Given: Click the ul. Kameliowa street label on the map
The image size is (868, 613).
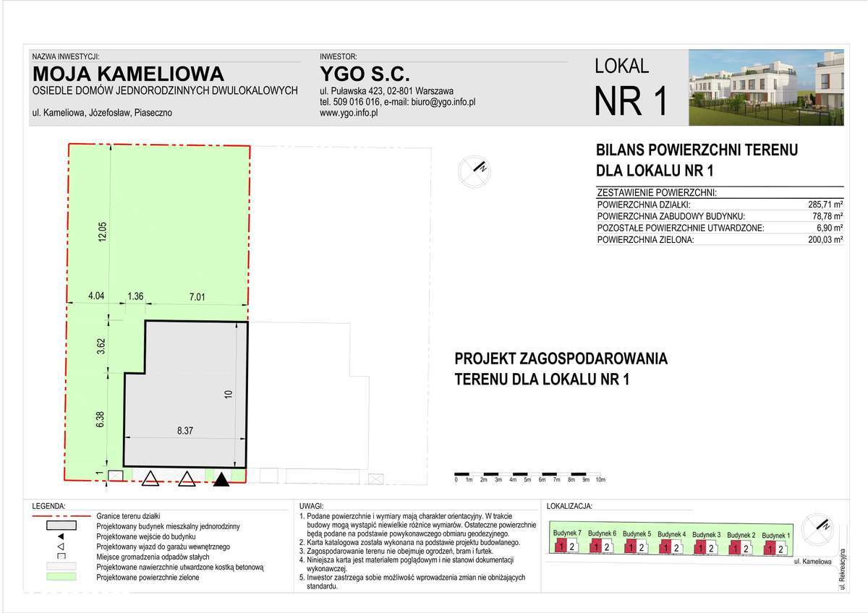Looking at the screenshot, I should point(814,560).
